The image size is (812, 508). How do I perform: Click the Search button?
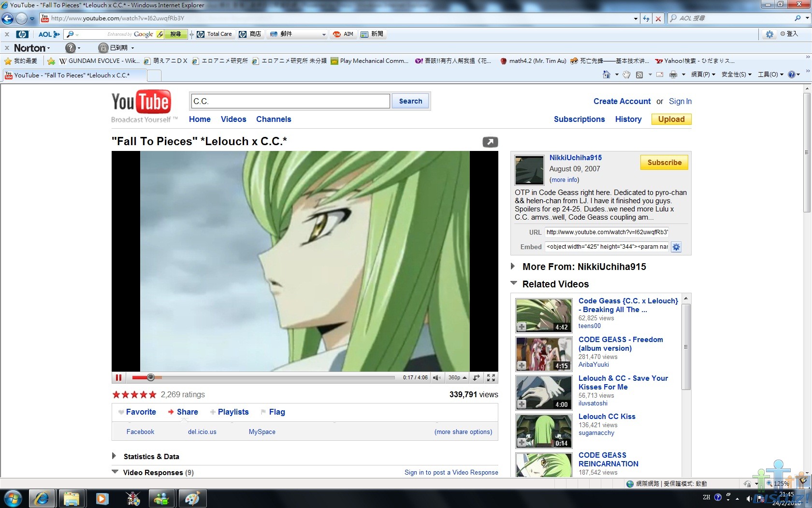[410, 101]
